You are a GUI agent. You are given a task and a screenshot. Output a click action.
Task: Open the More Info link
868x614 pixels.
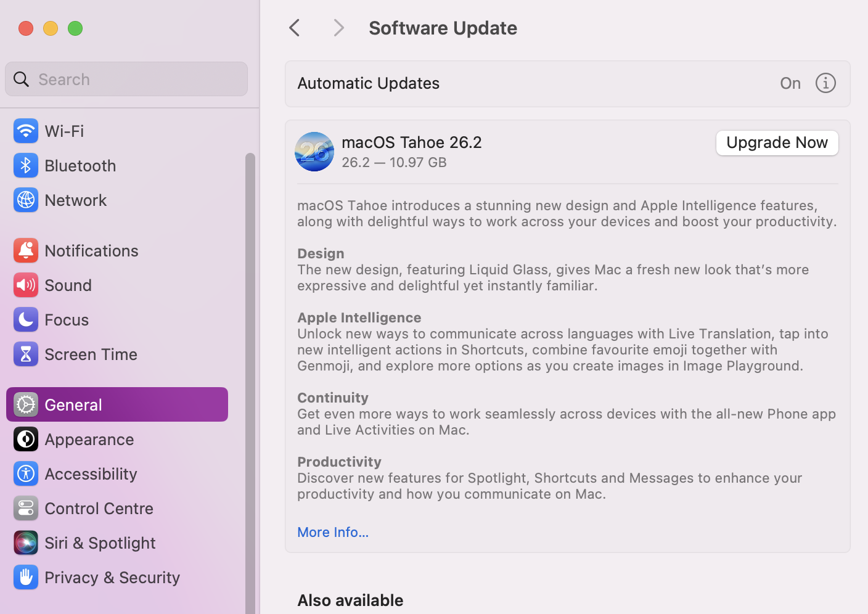coord(332,531)
